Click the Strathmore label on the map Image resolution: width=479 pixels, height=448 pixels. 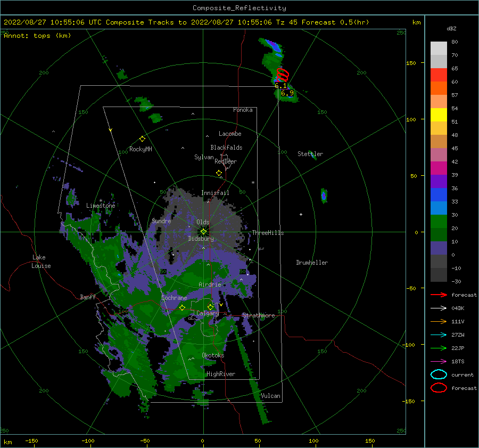tap(259, 315)
